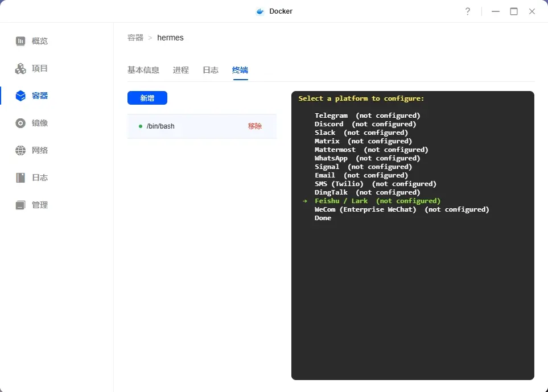Maximize the Docker window

514,11
